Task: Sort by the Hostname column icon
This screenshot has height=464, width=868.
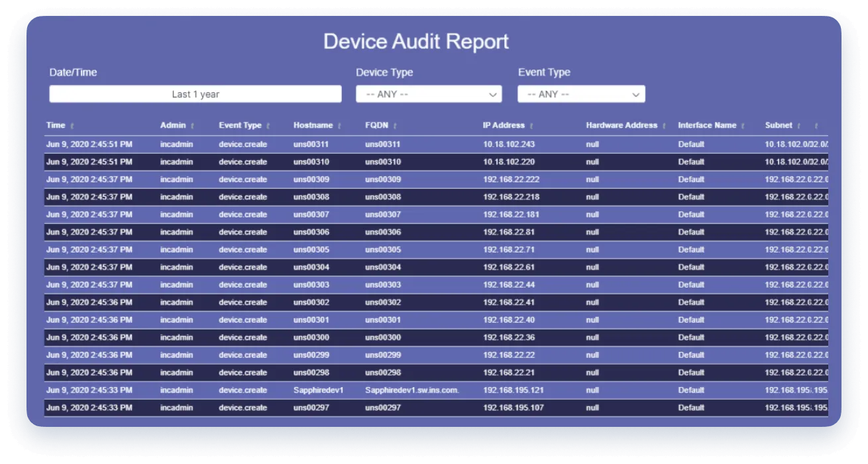Action: click(x=339, y=126)
